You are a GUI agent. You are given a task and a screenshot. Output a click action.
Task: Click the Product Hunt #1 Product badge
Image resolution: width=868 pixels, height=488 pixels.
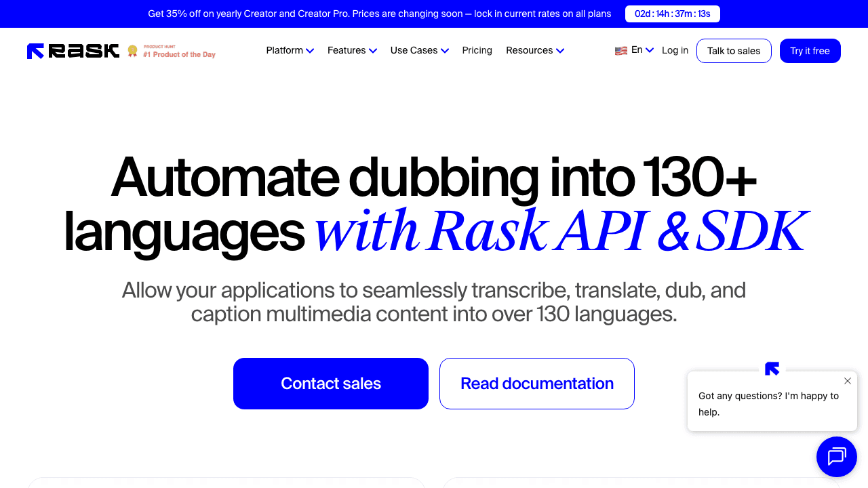click(172, 51)
